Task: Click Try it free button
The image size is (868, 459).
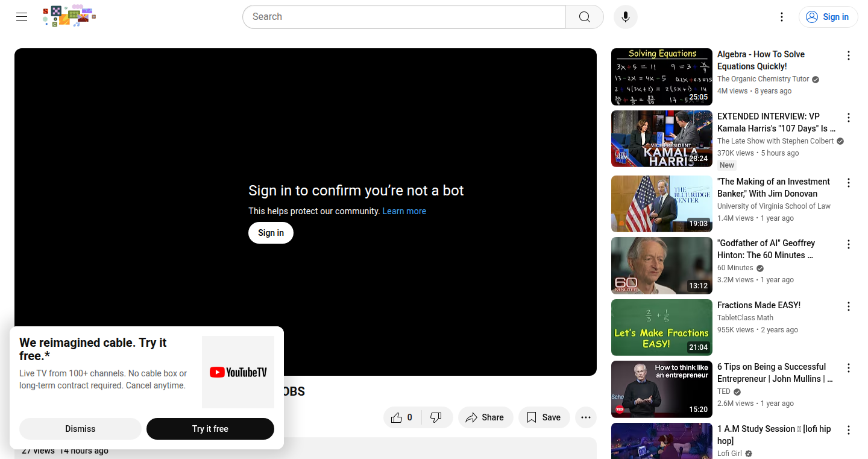Action: 210,429
